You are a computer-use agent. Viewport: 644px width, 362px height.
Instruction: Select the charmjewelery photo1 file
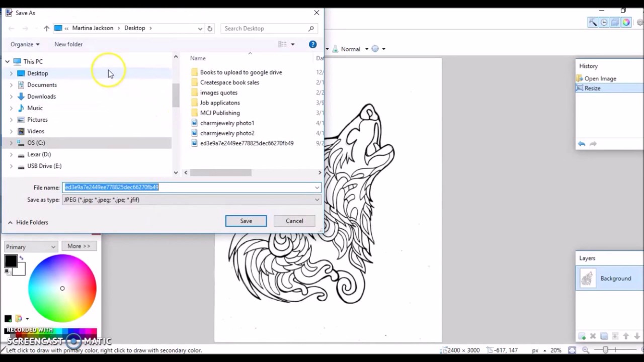click(227, 123)
